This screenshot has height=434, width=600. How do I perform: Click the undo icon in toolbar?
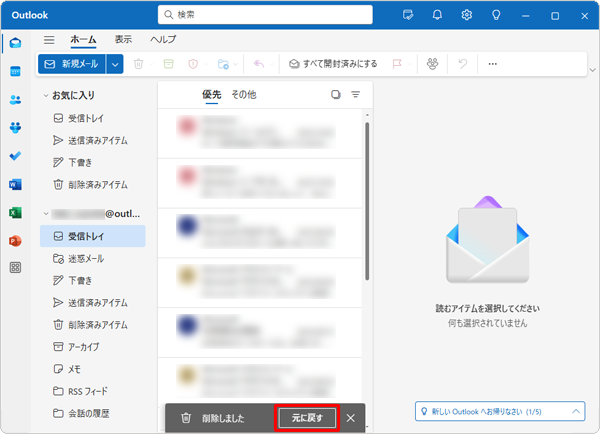463,64
